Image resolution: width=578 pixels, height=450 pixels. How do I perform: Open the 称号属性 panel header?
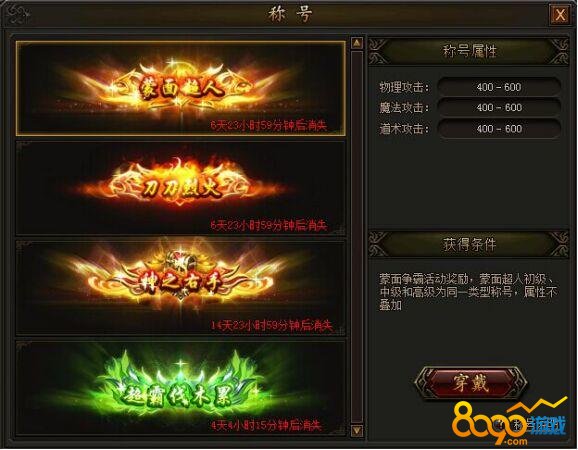[x=469, y=51]
